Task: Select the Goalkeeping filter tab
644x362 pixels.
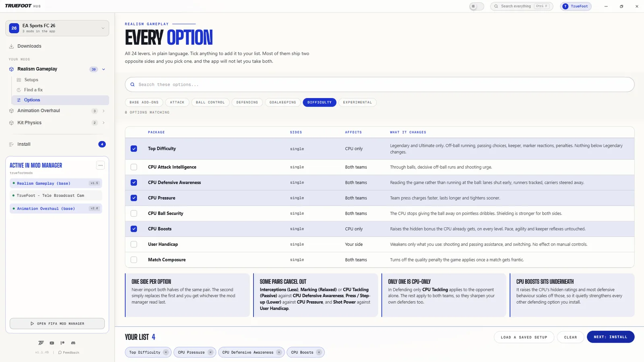Action: (x=283, y=103)
